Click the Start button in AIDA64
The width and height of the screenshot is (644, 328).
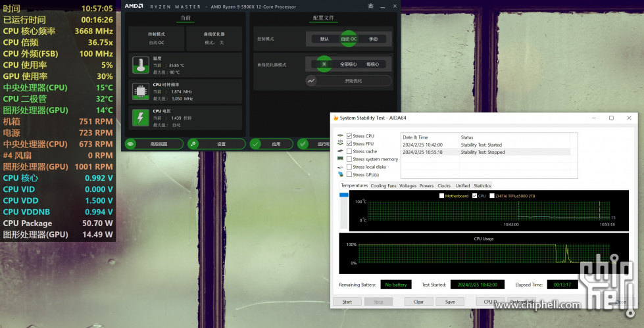pos(347,302)
